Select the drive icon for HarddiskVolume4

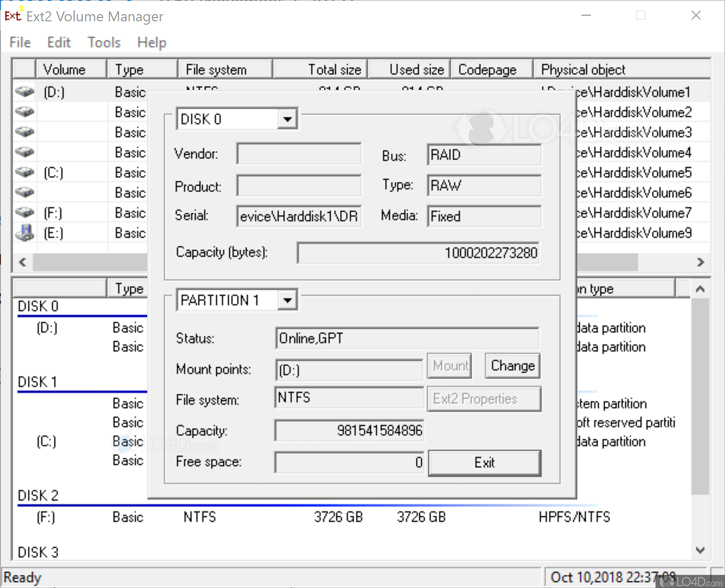coord(25,152)
